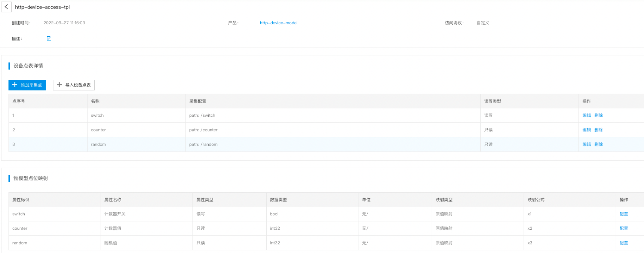Select the page title http-device-access-tpl
The image size is (644, 253).
click(42, 7)
